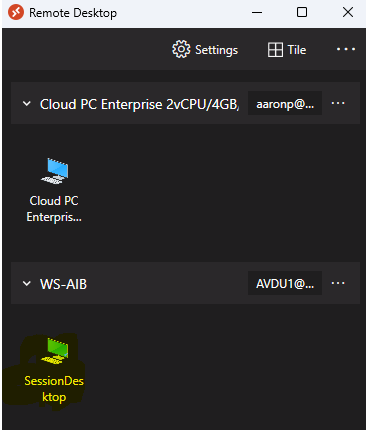
Task: Select the aaronp@... account box
Action: 285,103
